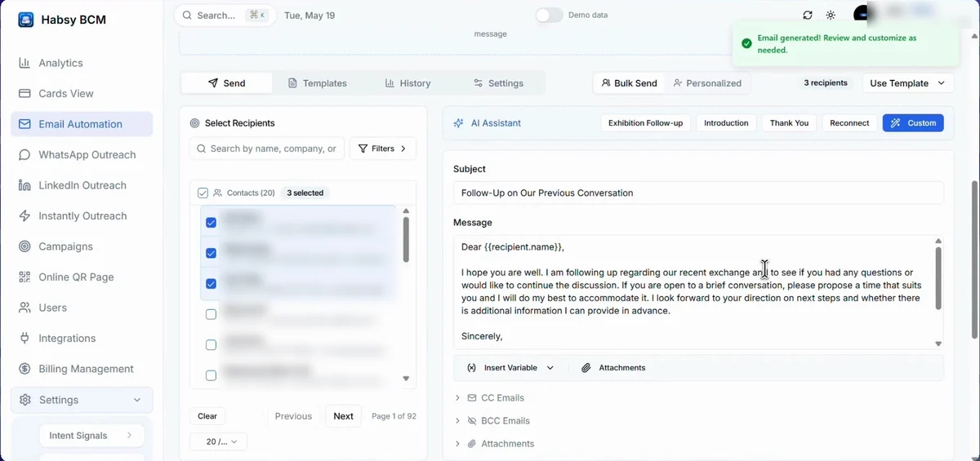Clear the selected recipients
980x461 pixels.
207,416
